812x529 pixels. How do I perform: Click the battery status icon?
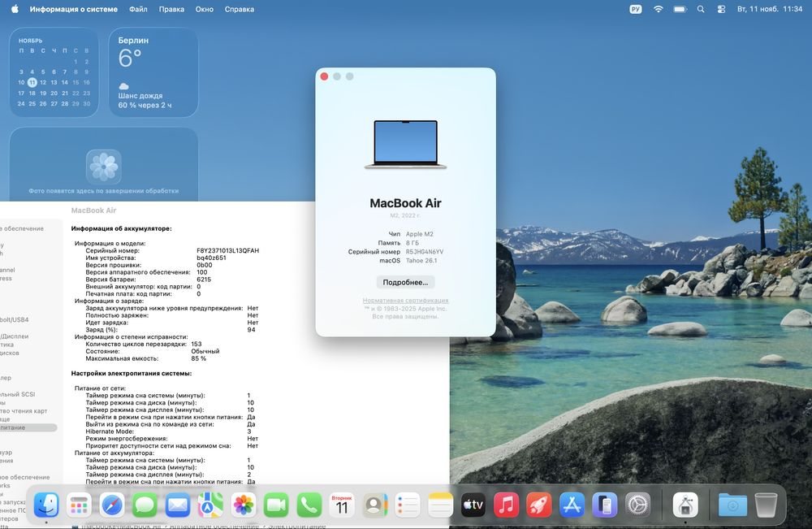coord(680,9)
